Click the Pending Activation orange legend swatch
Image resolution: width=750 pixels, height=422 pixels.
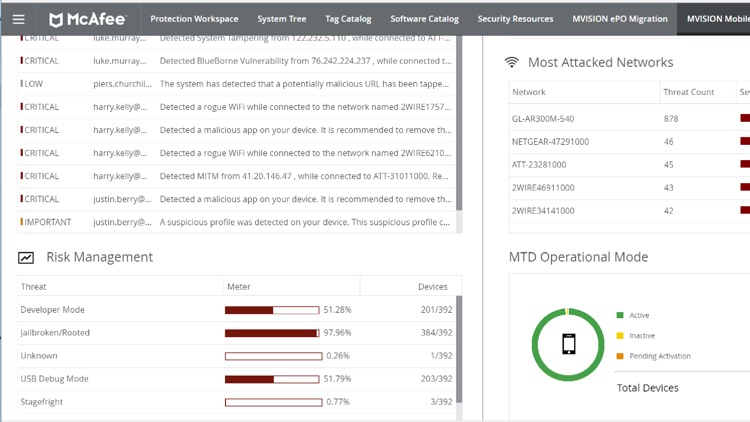coord(620,356)
